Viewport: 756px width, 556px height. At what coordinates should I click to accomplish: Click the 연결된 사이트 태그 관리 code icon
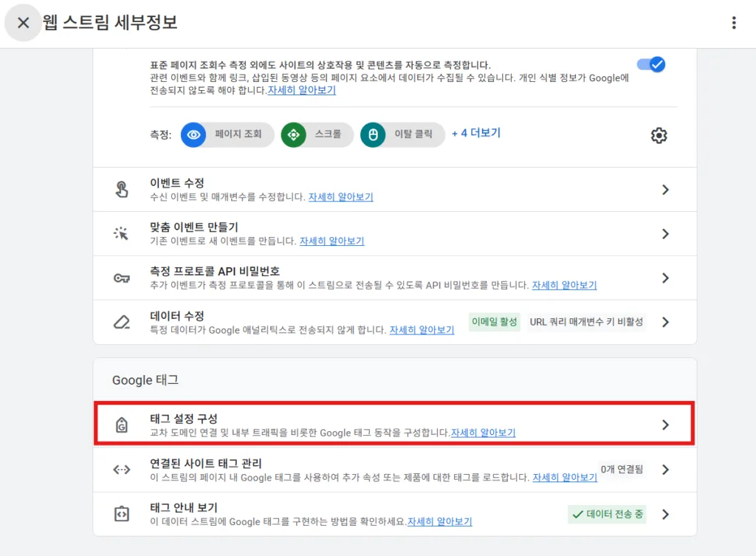pos(122,469)
